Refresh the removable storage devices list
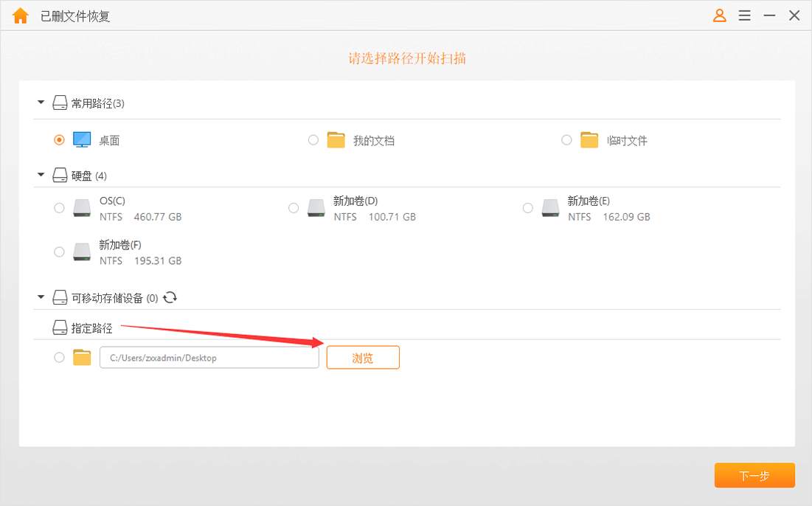 [170, 298]
